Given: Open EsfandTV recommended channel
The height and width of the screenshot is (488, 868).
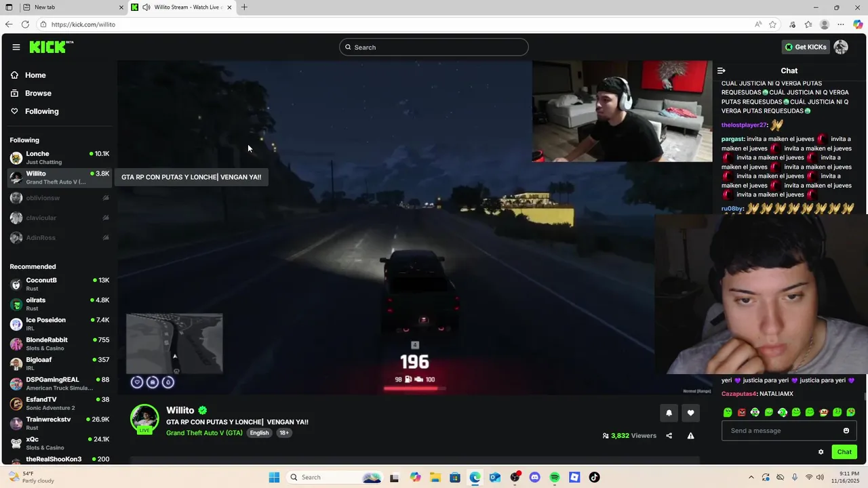Looking at the screenshot, I should click(60, 403).
